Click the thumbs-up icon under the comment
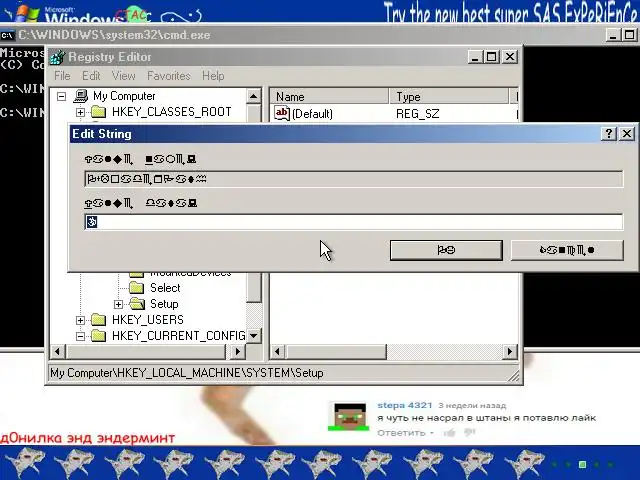640x480 pixels. pyautogui.click(x=450, y=433)
